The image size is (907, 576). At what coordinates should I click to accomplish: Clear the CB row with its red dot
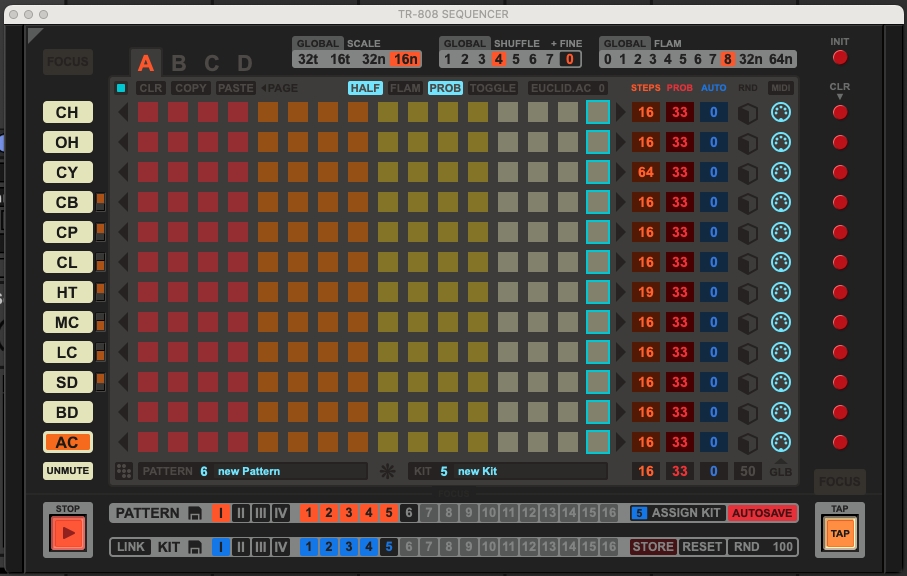click(x=840, y=202)
